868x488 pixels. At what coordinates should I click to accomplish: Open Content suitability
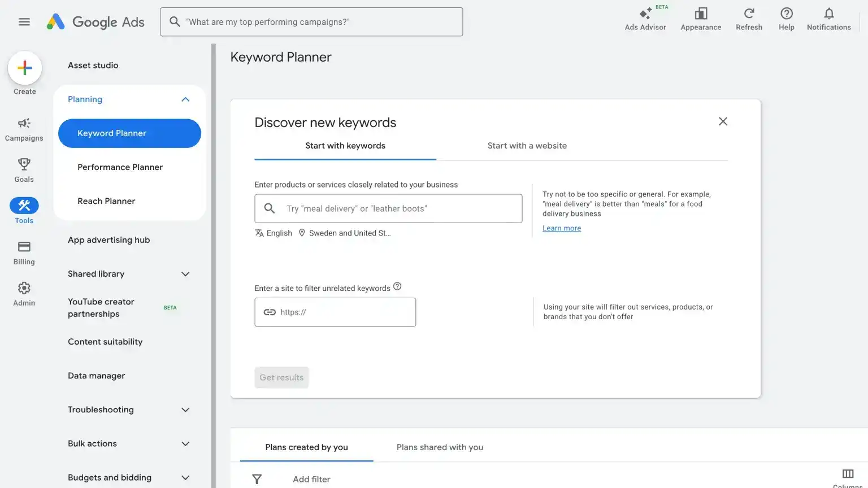(105, 342)
